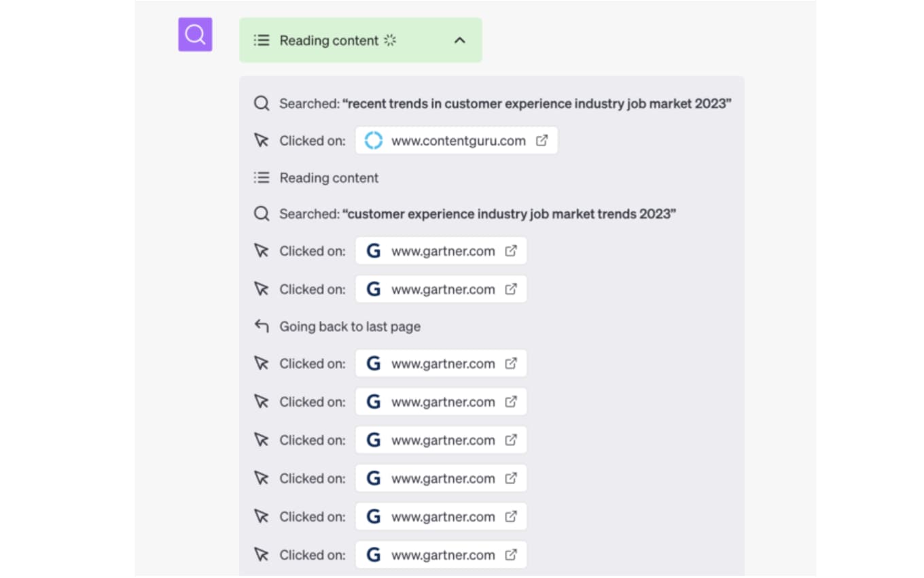The image size is (924, 578).
Task: Click the contentguru circular logo icon
Action: click(x=374, y=141)
